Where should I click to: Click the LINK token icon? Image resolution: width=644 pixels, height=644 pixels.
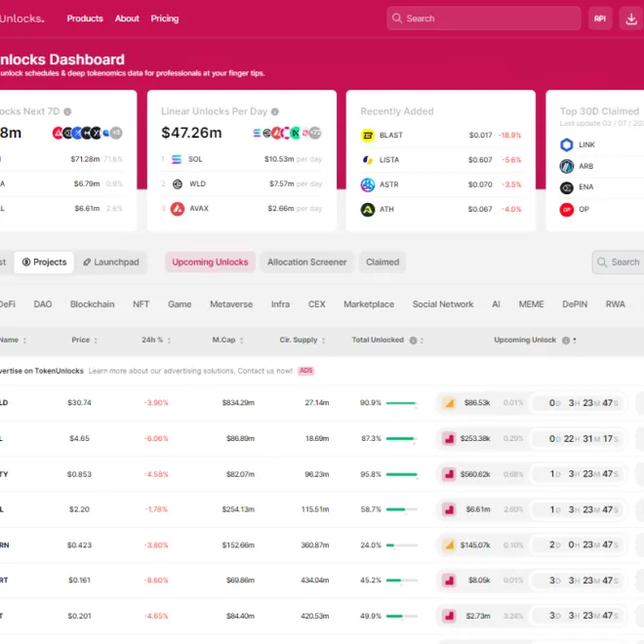pos(567,144)
